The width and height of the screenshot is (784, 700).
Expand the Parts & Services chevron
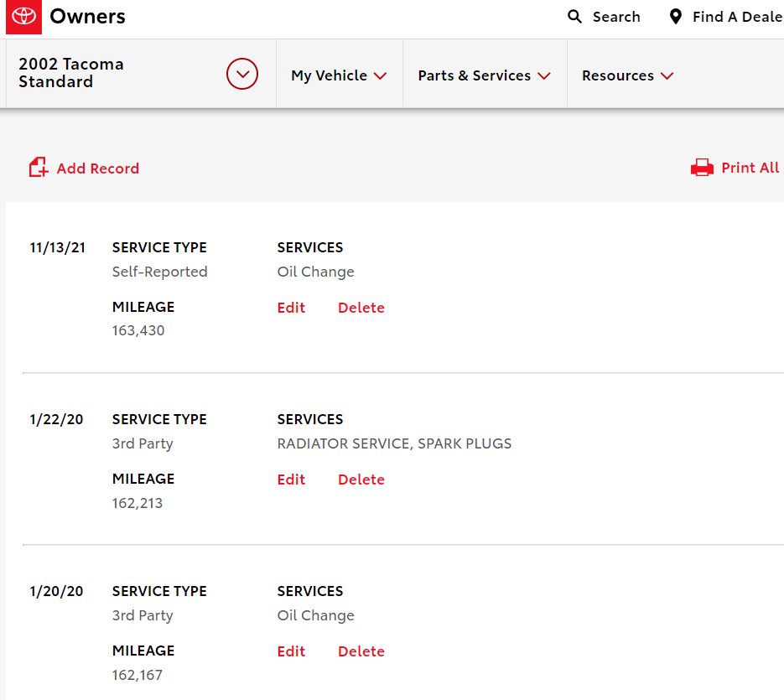click(x=544, y=76)
